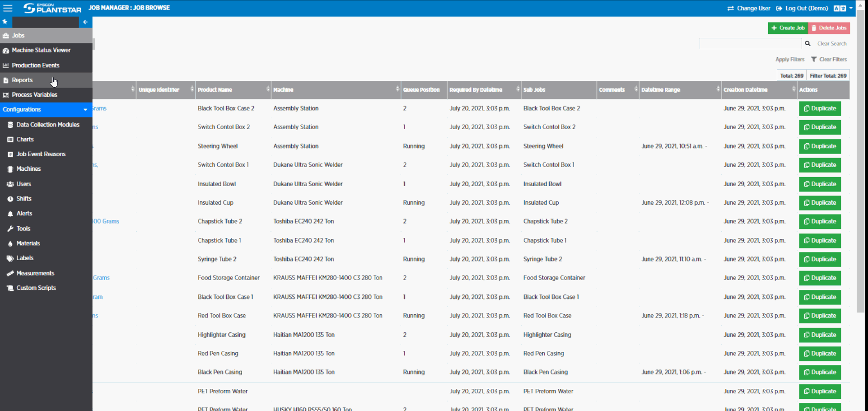Screen dimensions: 868x411
Task: Click the sidebar search field
Action: (46, 22)
